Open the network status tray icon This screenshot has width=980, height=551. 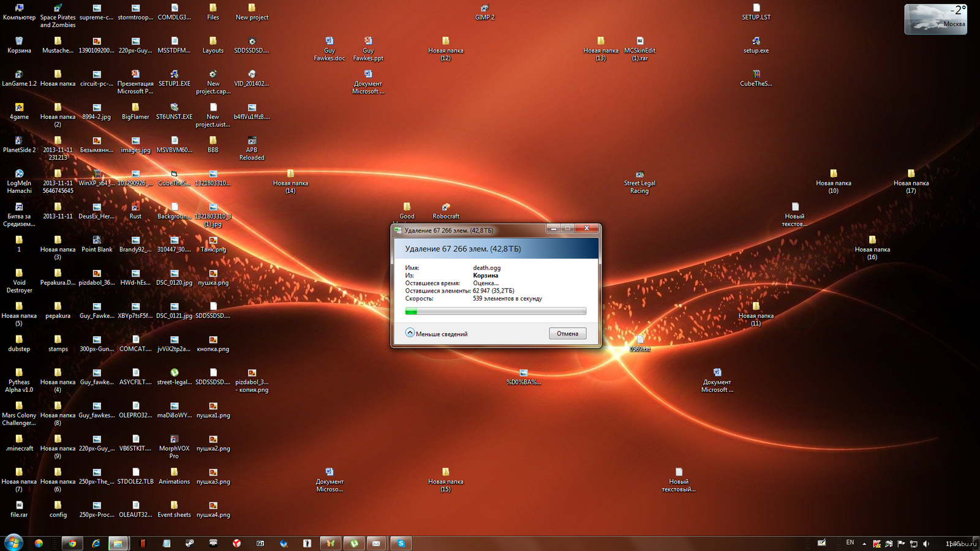[913, 544]
